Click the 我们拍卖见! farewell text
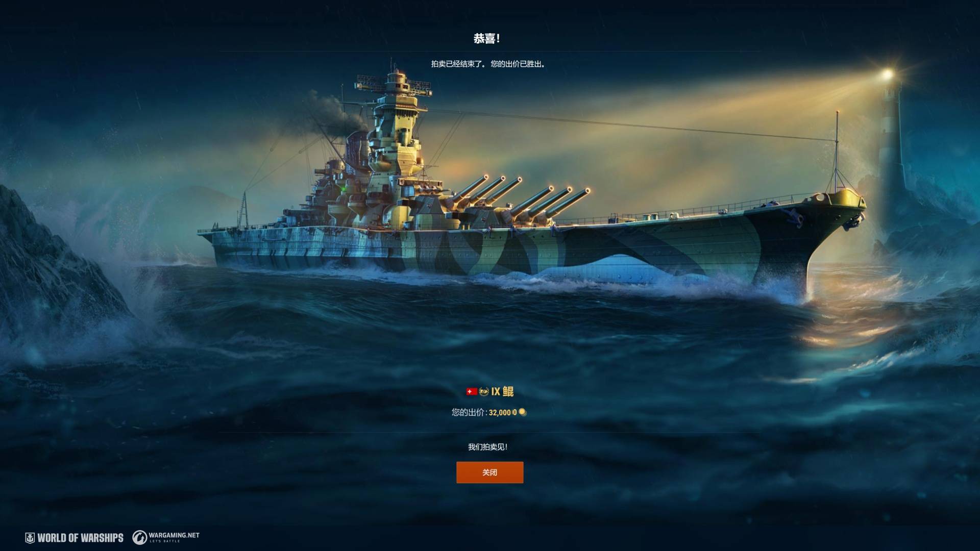Image resolution: width=980 pixels, height=551 pixels. [x=487, y=447]
